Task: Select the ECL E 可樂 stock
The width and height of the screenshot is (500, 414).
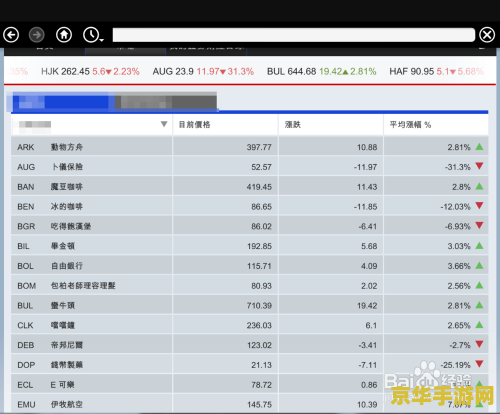Action: [250, 385]
